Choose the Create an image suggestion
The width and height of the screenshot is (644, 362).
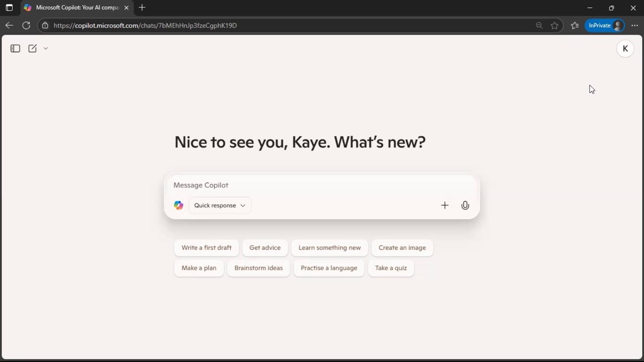pyautogui.click(x=402, y=248)
